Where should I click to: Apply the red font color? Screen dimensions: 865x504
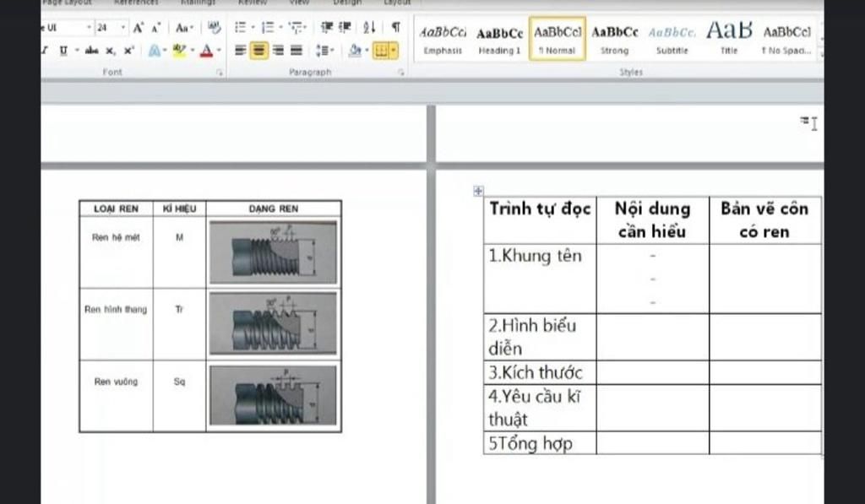click(x=206, y=51)
